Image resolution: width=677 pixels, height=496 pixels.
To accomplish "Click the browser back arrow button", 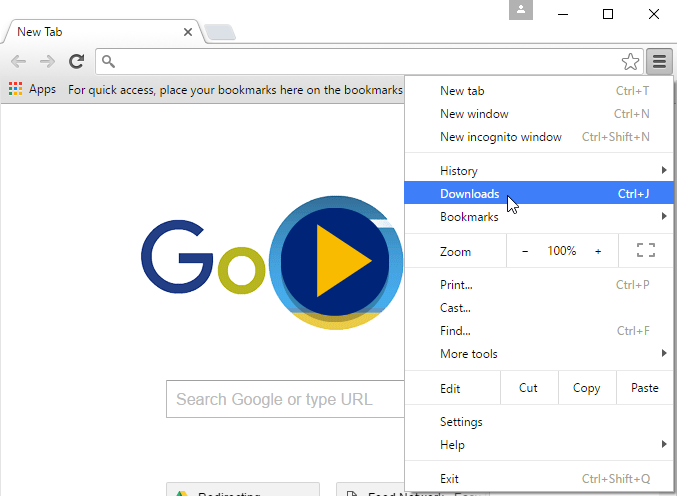I will (x=18, y=62).
